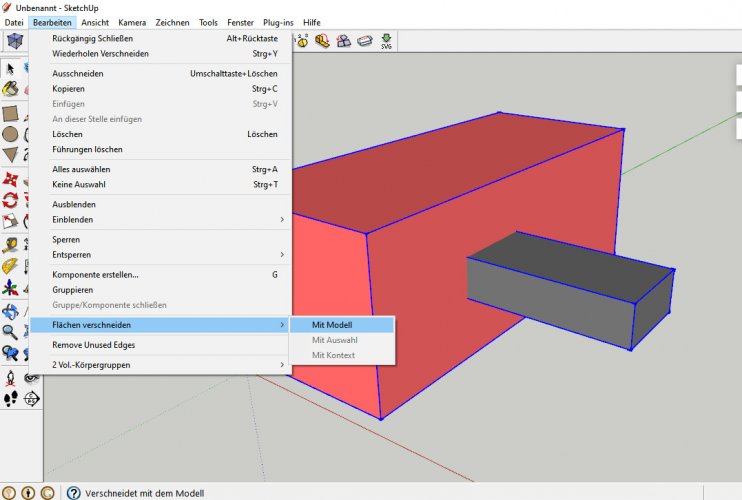Activate the Zoom magnifier tool
The width and height of the screenshot is (742, 500).
10,332
